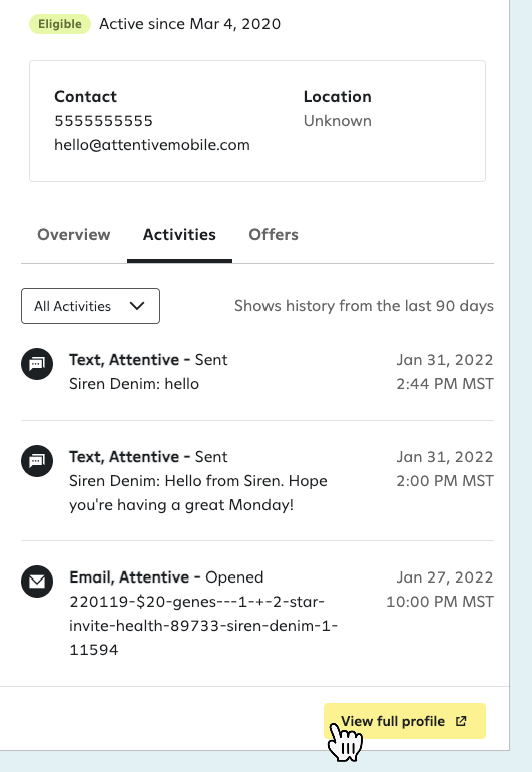This screenshot has height=772, width=532.
Task: Click the Eligible status badge
Action: (60, 24)
